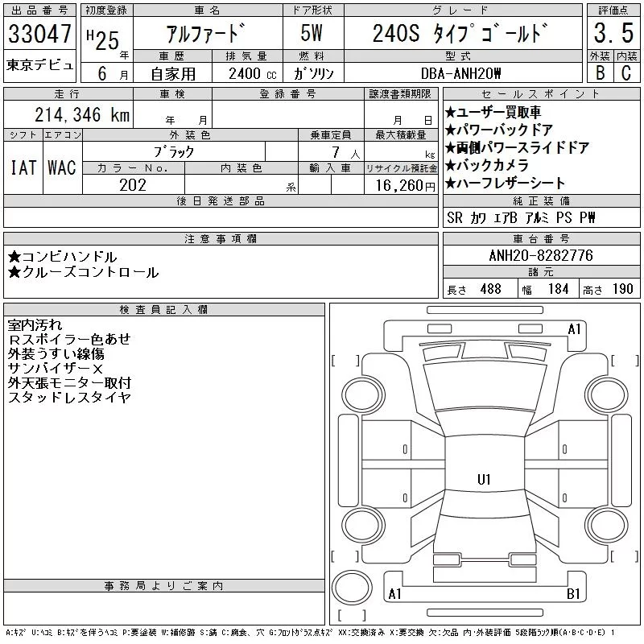Viewport: 644px width, 644px height.
Task: Click ★クルーズコントロール note
Action: click(84, 272)
